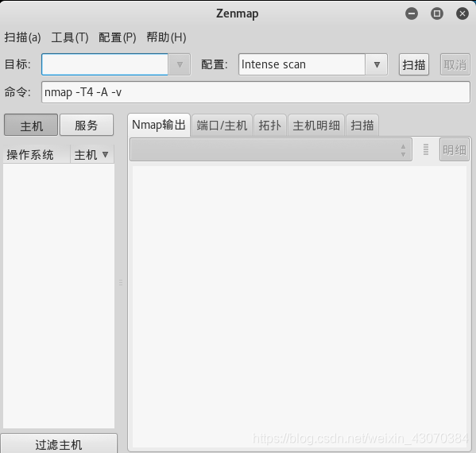Open the rightmost 扫描 scans tab

(x=362, y=125)
